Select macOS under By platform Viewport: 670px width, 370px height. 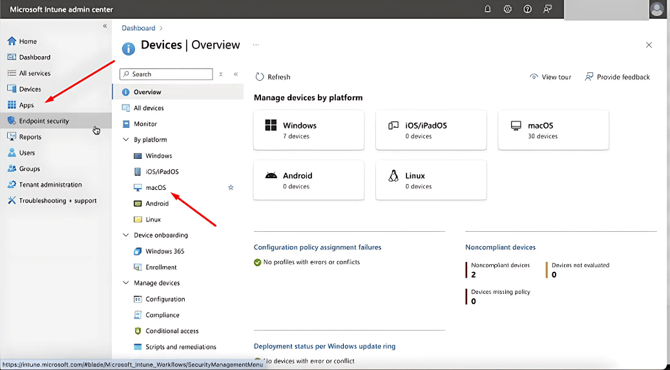point(156,188)
